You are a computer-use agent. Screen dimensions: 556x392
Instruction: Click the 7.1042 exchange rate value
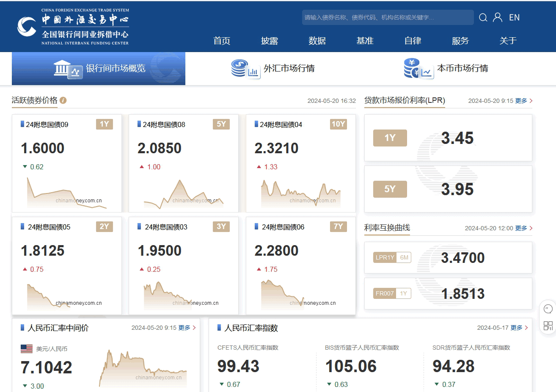[47, 367]
